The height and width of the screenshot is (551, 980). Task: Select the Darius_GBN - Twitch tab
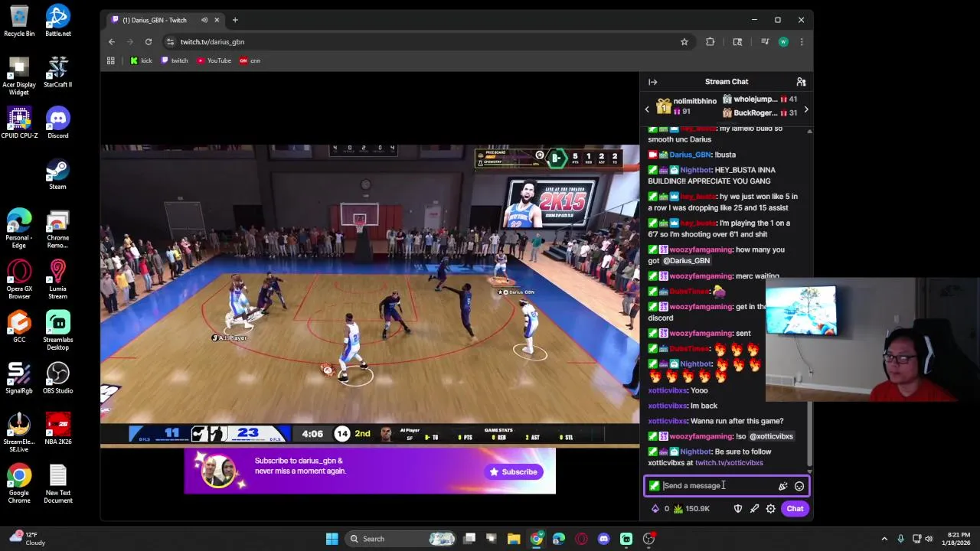pos(155,20)
